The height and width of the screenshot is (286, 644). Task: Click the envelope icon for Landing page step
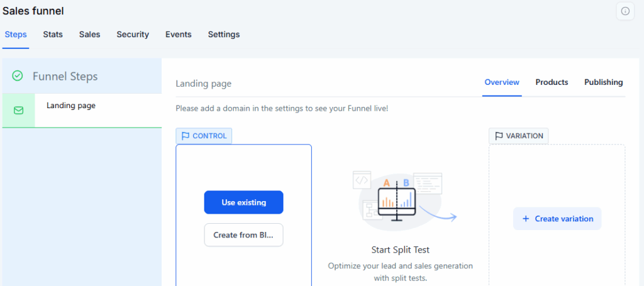click(18, 111)
